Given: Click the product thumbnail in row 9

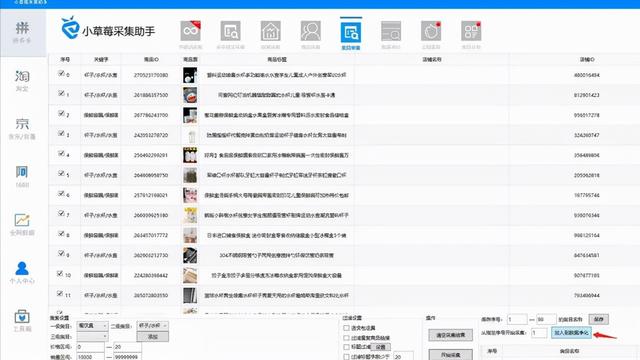Looking at the screenshot, I should point(190,255).
